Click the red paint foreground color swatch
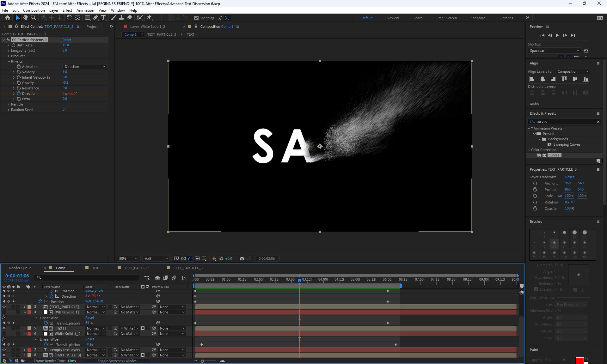 tap(579, 361)
